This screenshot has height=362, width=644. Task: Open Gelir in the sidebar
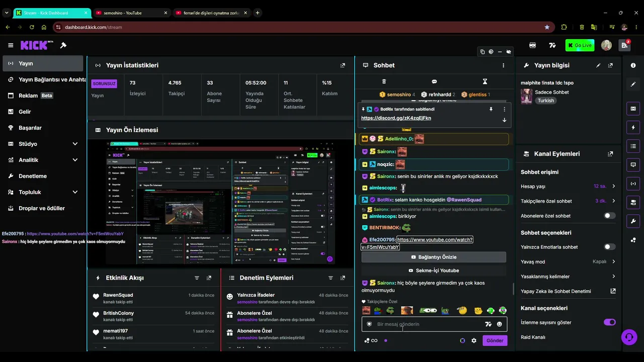point(43,112)
